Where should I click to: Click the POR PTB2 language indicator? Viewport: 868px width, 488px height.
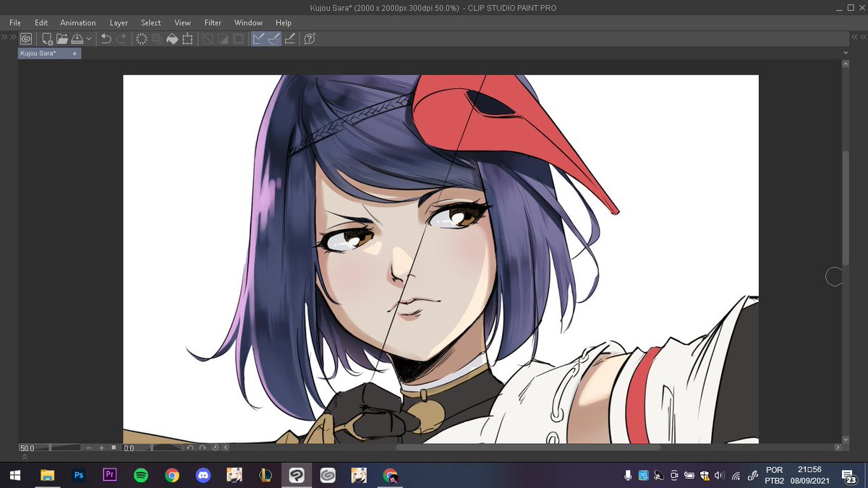point(774,476)
